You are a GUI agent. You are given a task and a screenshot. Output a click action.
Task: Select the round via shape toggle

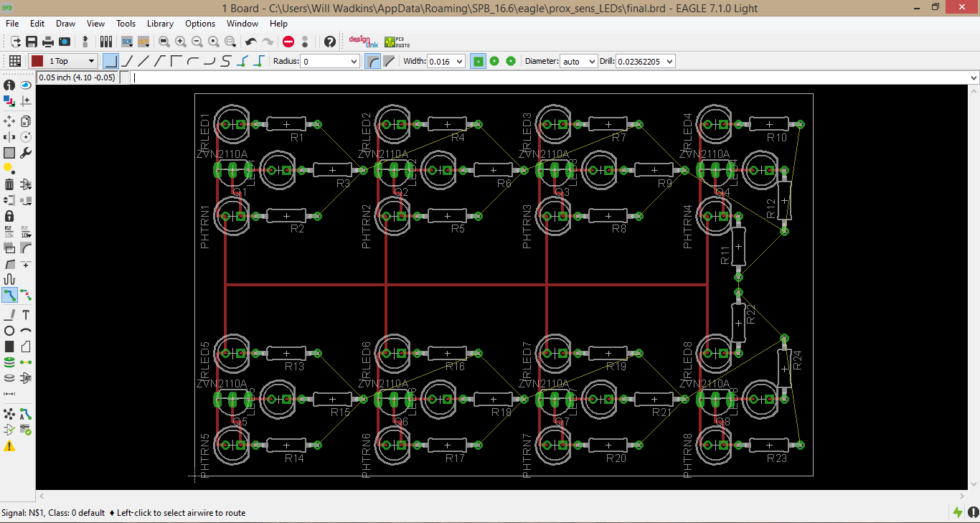[494, 61]
